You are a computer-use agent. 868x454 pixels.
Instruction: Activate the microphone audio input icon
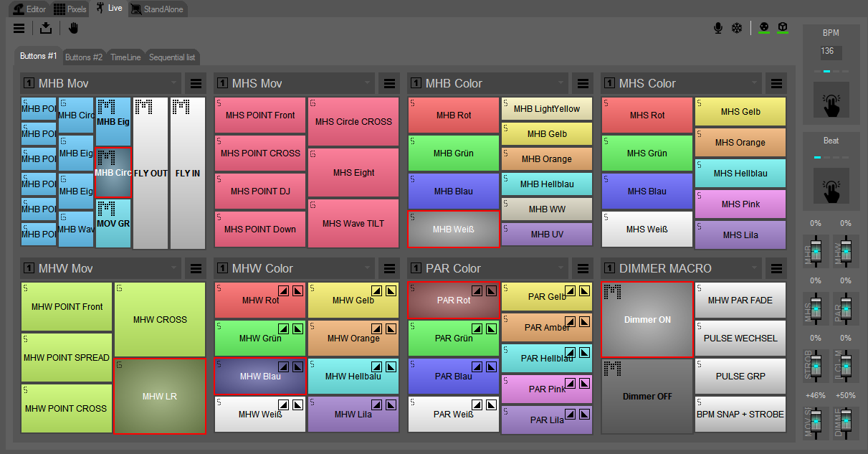tap(717, 28)
